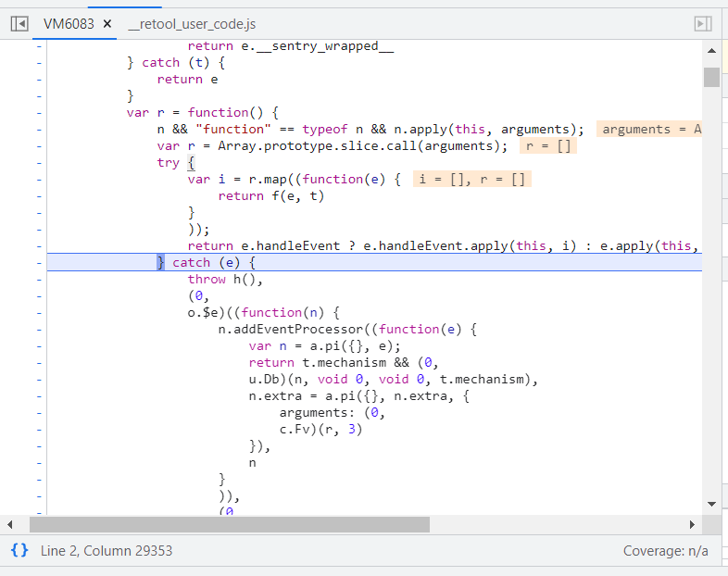Click 'var r = function() {' line
728x576 pixels.
point(203,113)
